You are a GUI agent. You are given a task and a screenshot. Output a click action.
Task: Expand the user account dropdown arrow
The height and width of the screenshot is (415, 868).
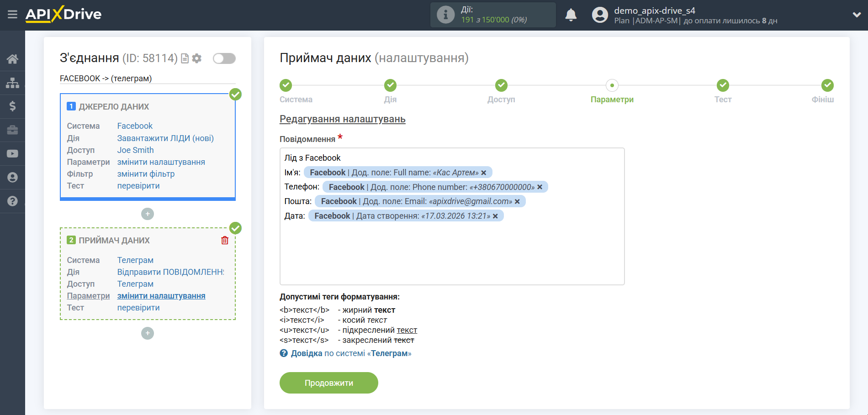point(857,15)
